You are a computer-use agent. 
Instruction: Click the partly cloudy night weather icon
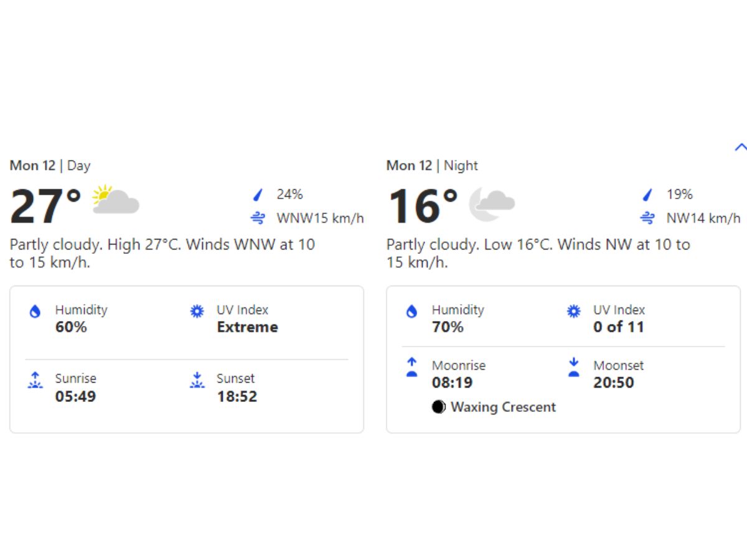493,202
